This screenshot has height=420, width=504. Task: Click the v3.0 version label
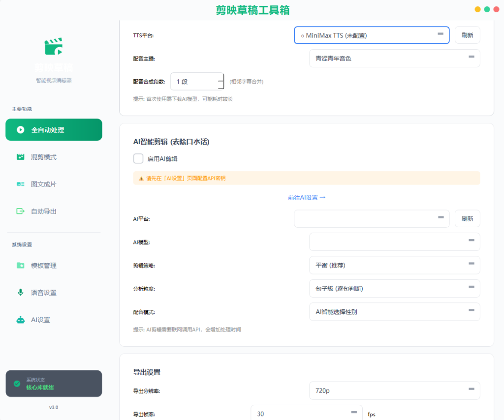tap(54, 407)
